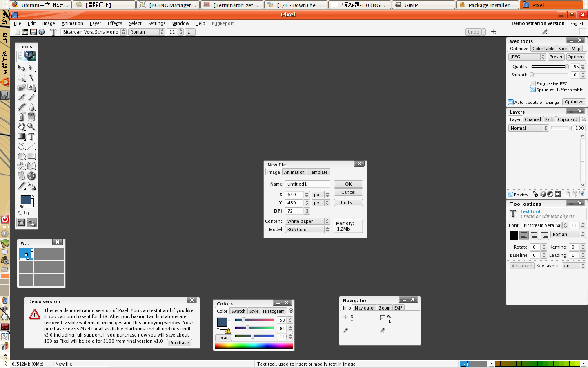The width and height of the screenshot is (588, 368).
Task: Right-align text in Tool options
Action: coord(544,235)
